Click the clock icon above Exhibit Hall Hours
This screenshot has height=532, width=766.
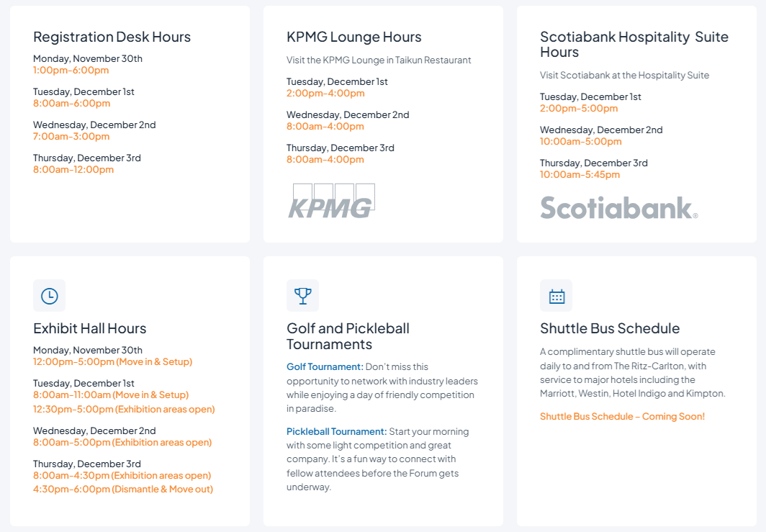50,296
